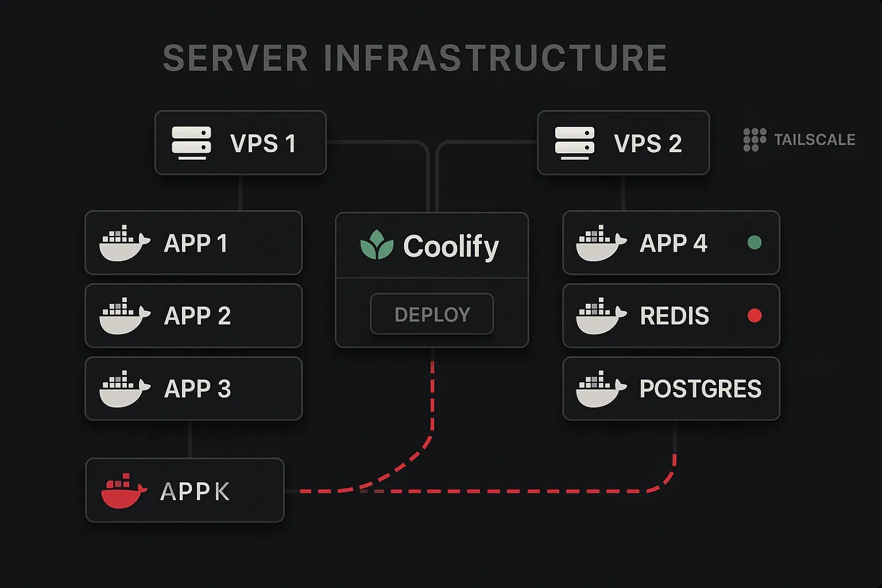Click the Coolify title text
This screenshot has height=588, width=882.
point(451,247)
